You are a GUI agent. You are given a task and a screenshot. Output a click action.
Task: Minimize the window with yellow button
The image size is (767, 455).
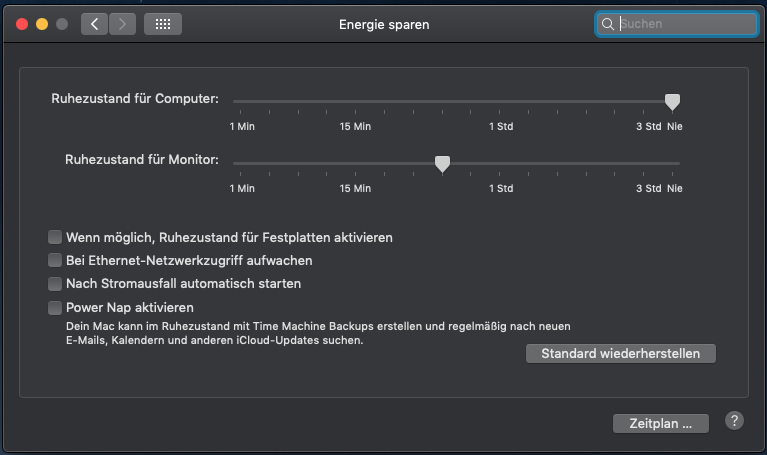(x=42, y=24)
